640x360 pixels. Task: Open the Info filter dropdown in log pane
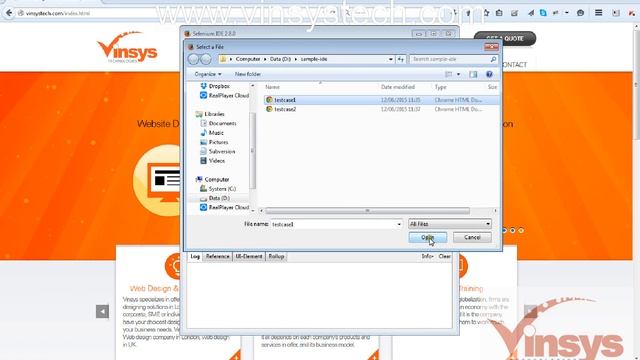click(427, 256)
